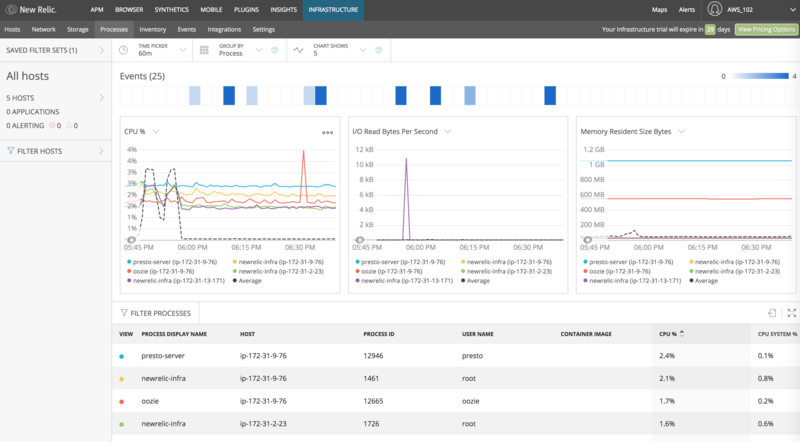Switch to the Integrations tab
The image size is (800, 442).
tap(224, 30)
